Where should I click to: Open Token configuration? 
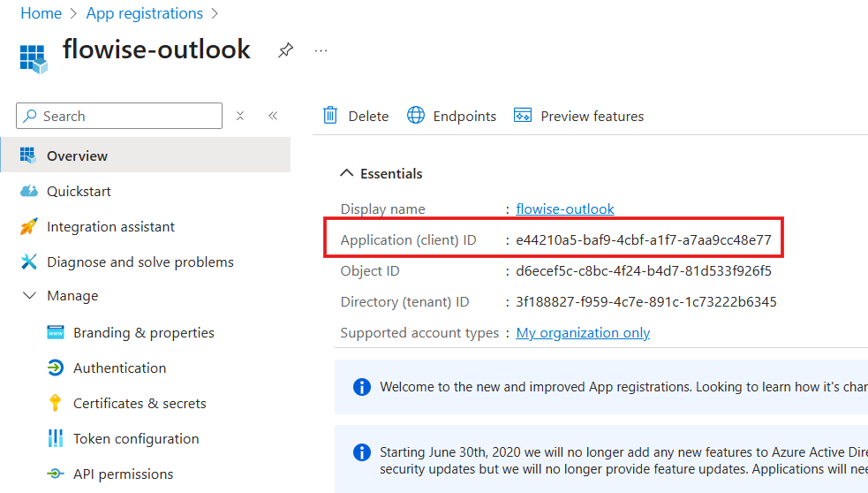tap(136, 438)
